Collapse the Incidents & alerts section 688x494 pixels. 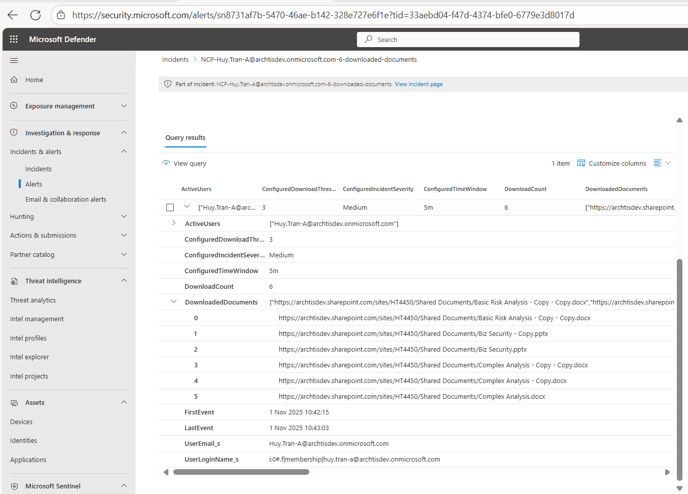click(124, 152)
